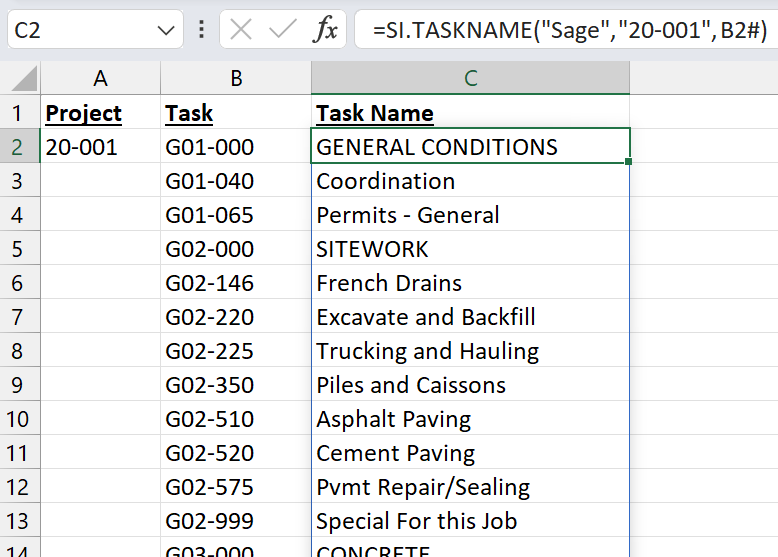The width and height of the screenshot is (778, 557).
Task: Click the Insert Function fx icon
Action: pyautogui.click(x=325, y=30)
